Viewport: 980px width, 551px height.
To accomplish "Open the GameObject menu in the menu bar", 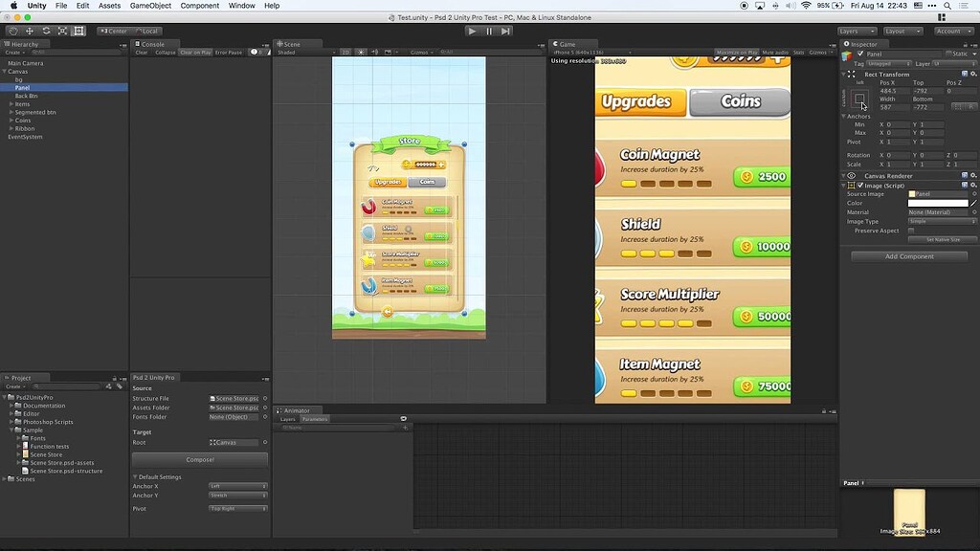I will point(153,6).
